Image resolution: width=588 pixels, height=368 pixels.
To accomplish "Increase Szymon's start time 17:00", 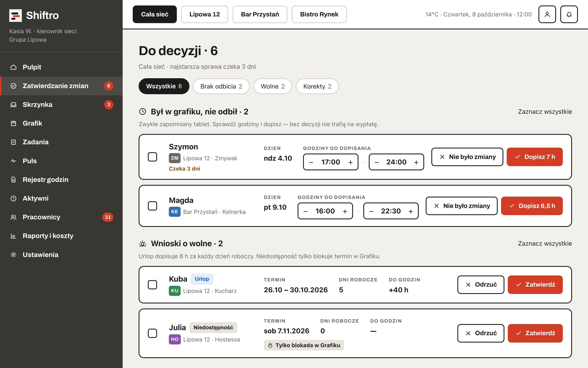I will tap(350, 162).
